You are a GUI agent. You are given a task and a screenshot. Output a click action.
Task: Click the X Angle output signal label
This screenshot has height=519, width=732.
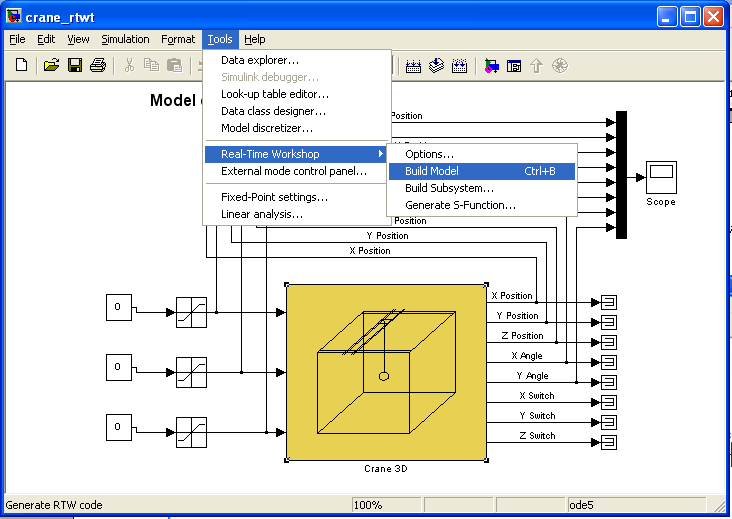click(x=527, y=356)
